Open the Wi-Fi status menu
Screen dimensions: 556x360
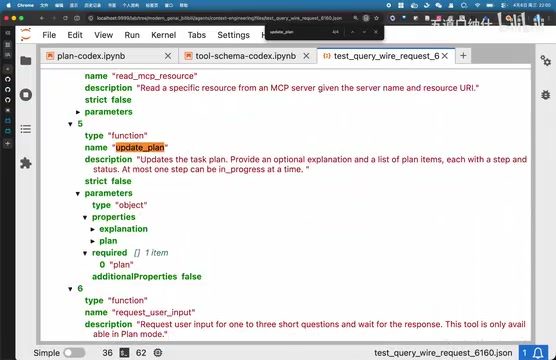477,5
